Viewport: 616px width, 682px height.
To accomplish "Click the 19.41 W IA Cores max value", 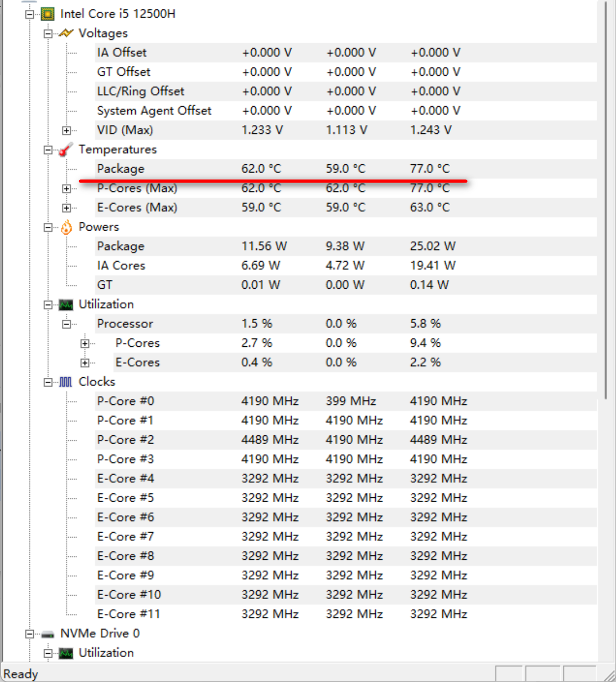I will (x=433, y=265).
